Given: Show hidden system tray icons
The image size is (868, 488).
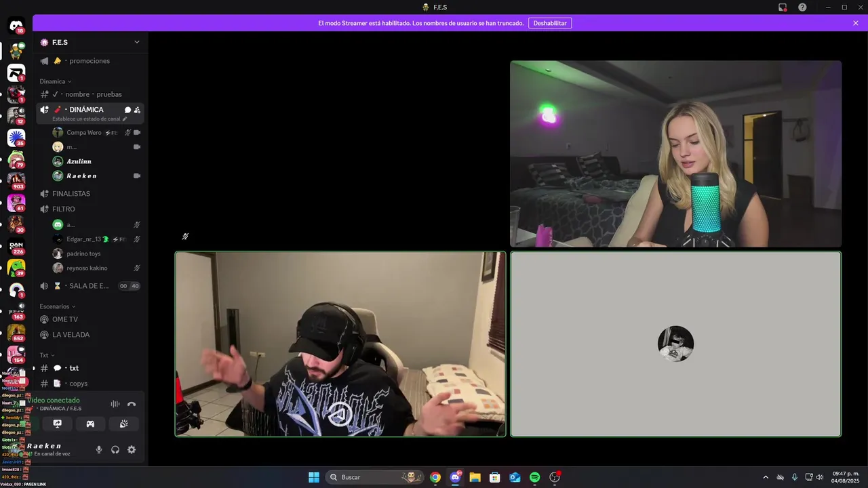Looking at the screenshot, I should coord(766,477).
